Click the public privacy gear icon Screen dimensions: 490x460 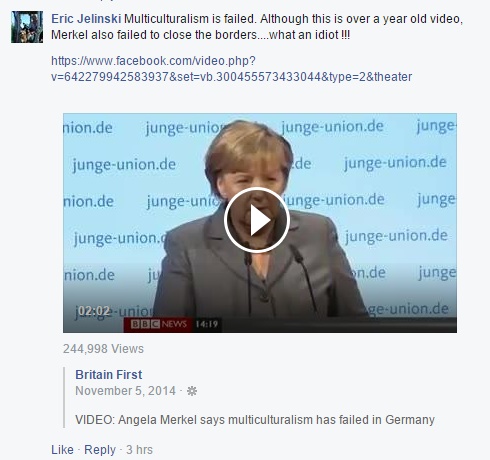192,391
